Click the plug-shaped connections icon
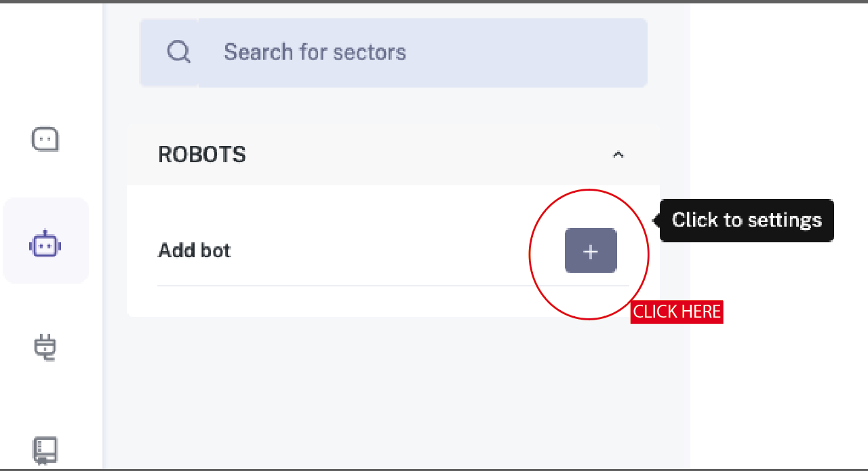The height and width of the screenshot is (471, 868). (45, 347)
